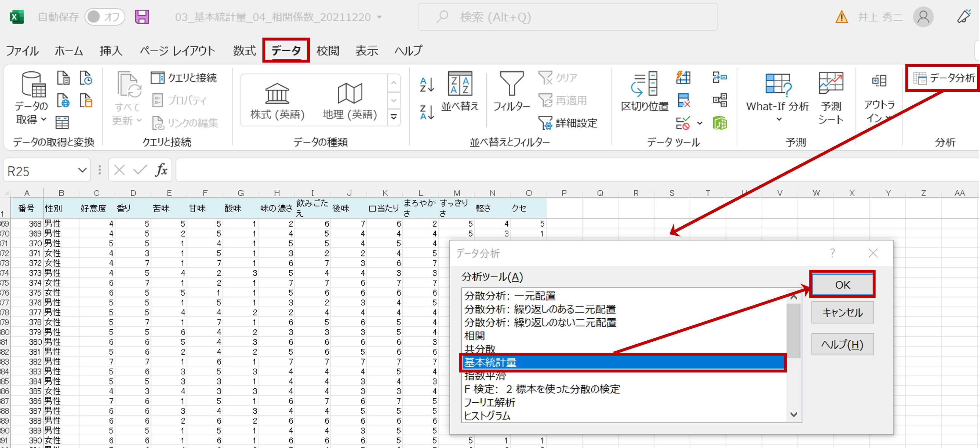Click the Save floppy disk icon

(141, 17)
